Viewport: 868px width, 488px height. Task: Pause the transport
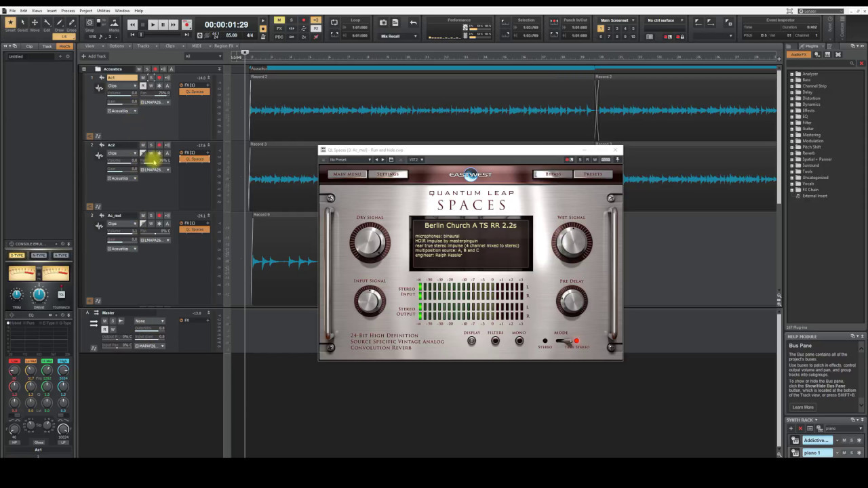click(x=163, y=24)
